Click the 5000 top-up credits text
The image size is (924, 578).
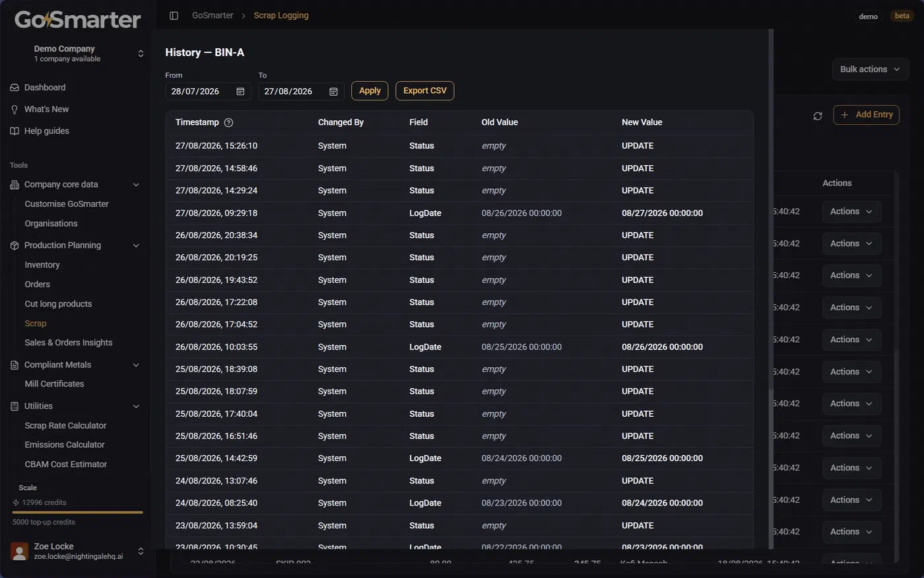(x=44, y=522)
